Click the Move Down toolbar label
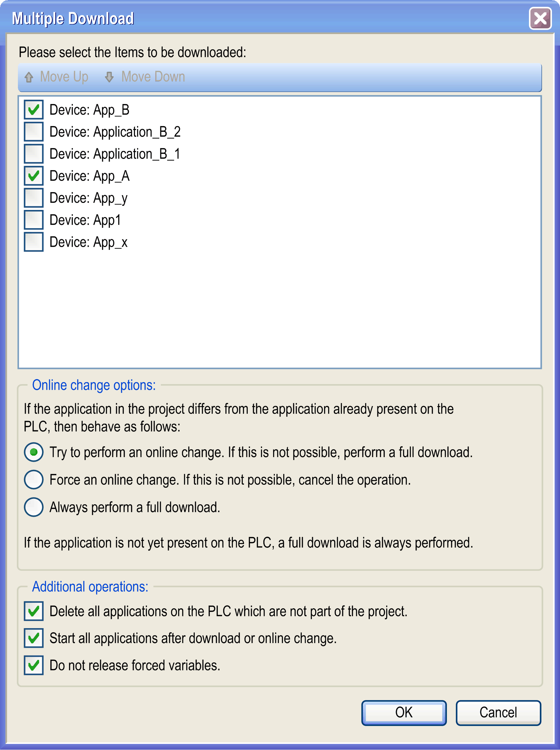This screenshot has width=560, height=750. point(153,77)
